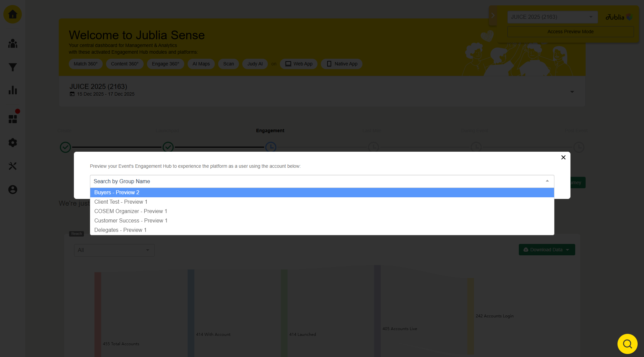Close the preview dialog with X
Image resolution: width=644 pixels, height=357 pixels.
click(563, 157)
